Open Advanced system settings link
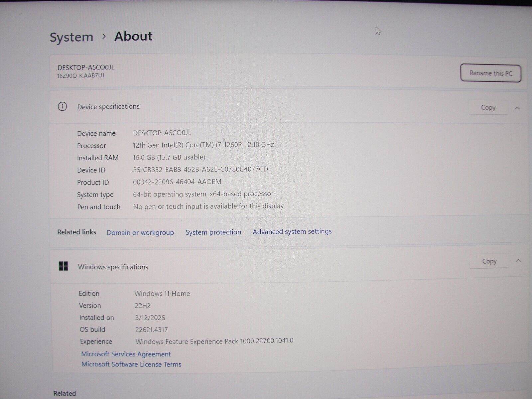This screenshot has height=399, width=532. [x=292, y=231]
